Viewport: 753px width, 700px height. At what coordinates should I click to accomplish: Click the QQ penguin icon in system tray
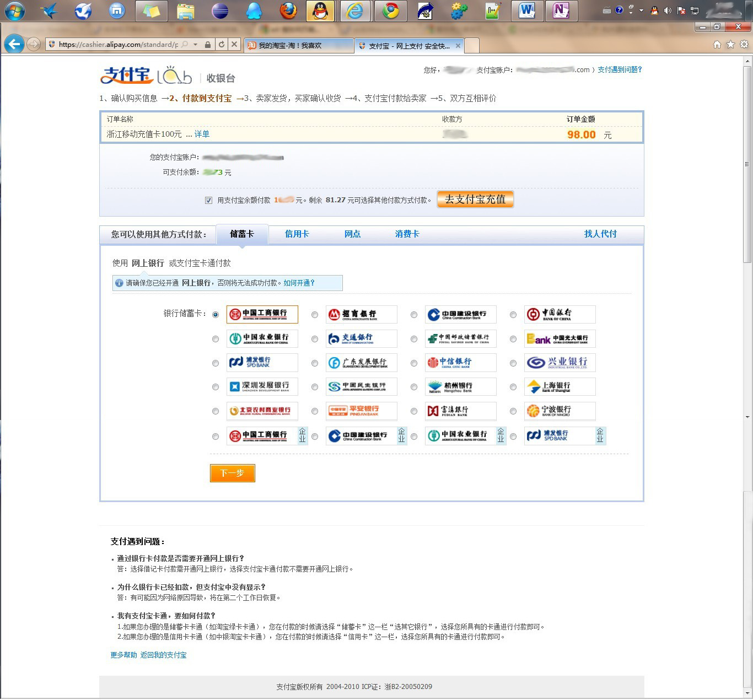[x=654, y=10]
